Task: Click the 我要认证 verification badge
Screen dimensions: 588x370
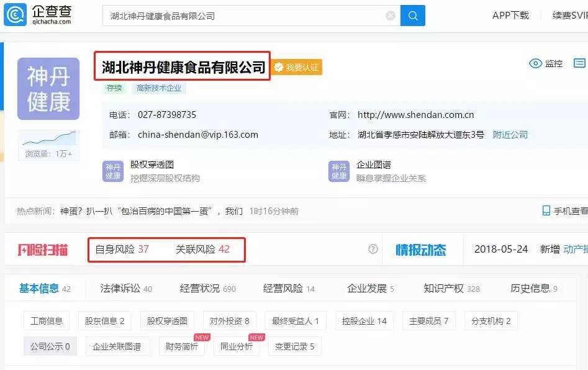Action: coord(297,67)
